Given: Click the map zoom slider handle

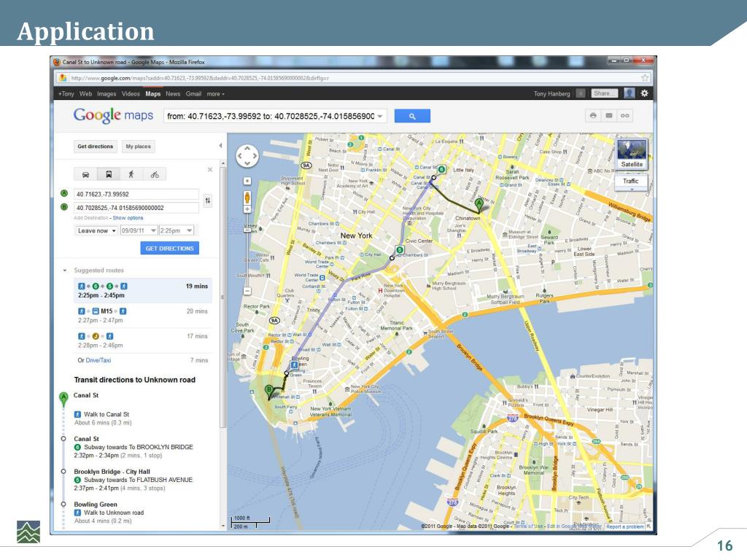Looking at the screenshot, I should coord(247,230).
